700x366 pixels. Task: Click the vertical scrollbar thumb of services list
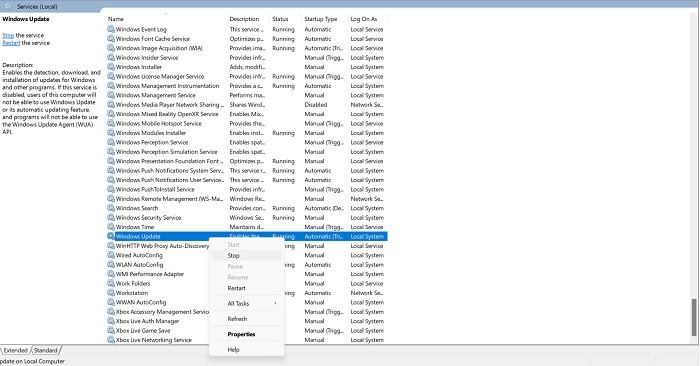694,317
